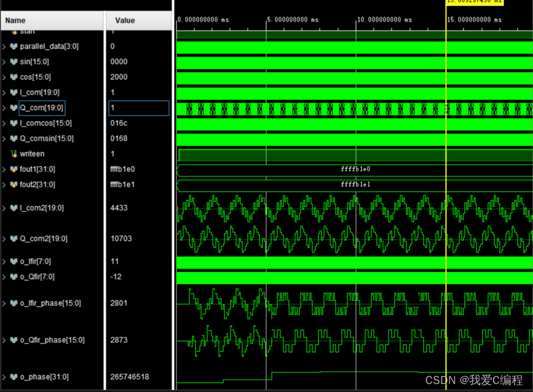Expand the o_Qfir_phase[15:0] signal group

click(4, 340)
